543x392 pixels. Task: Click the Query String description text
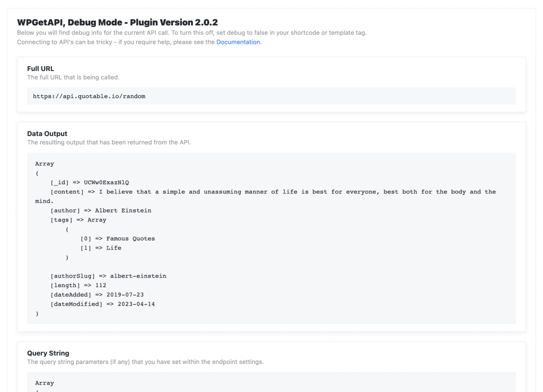[x=145, y=362]
